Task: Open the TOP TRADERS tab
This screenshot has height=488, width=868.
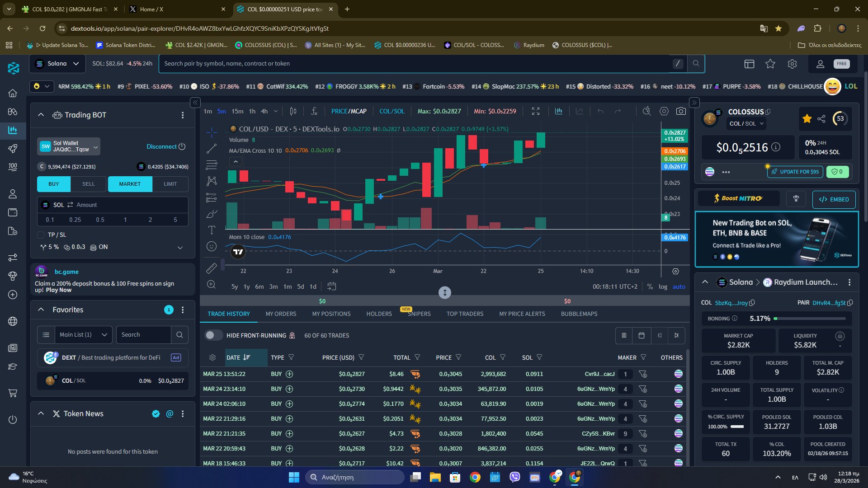Action: [x=465, y=314]
